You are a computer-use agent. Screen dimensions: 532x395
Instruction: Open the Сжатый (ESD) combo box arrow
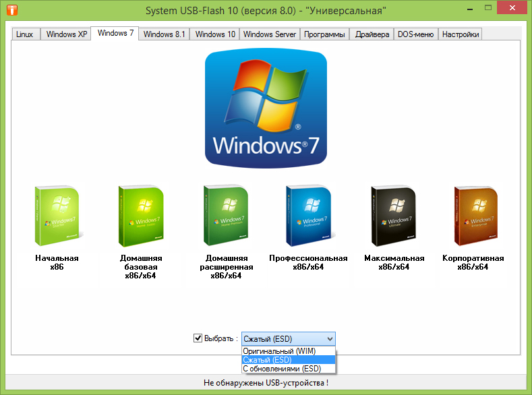(x=330, y=339)
